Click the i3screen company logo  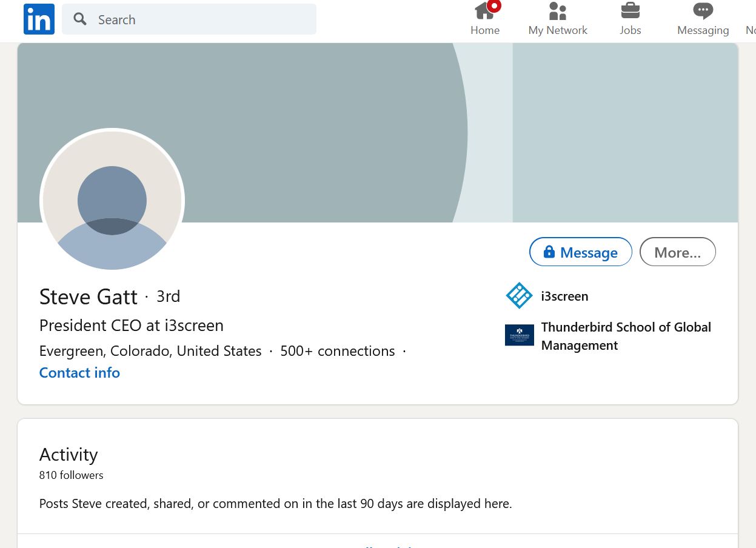coord(519,296)
